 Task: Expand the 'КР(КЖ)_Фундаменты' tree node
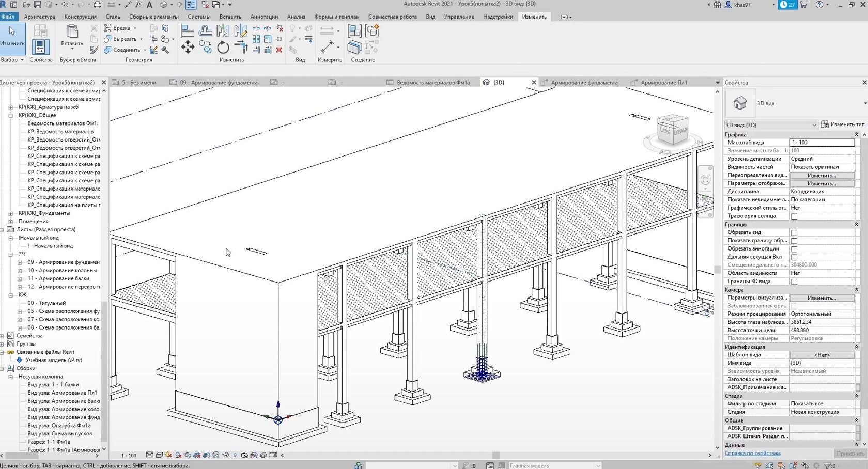10,213
